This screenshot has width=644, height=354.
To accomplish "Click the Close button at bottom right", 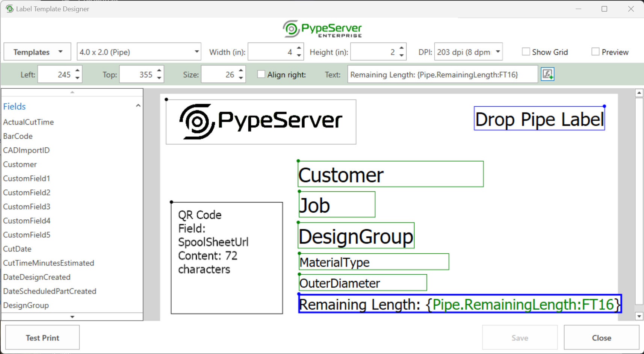I will [x=602, y=338].
